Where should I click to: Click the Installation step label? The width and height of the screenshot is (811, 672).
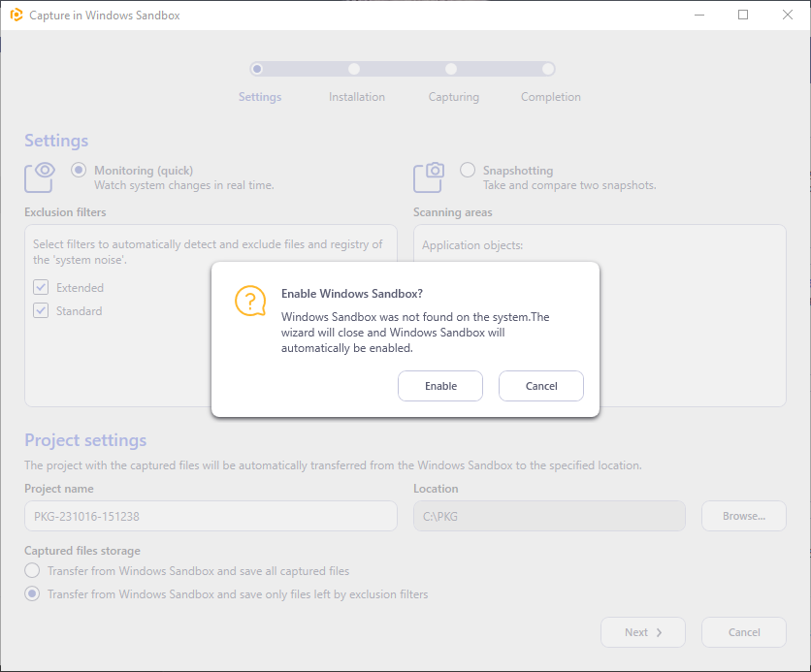357,97
